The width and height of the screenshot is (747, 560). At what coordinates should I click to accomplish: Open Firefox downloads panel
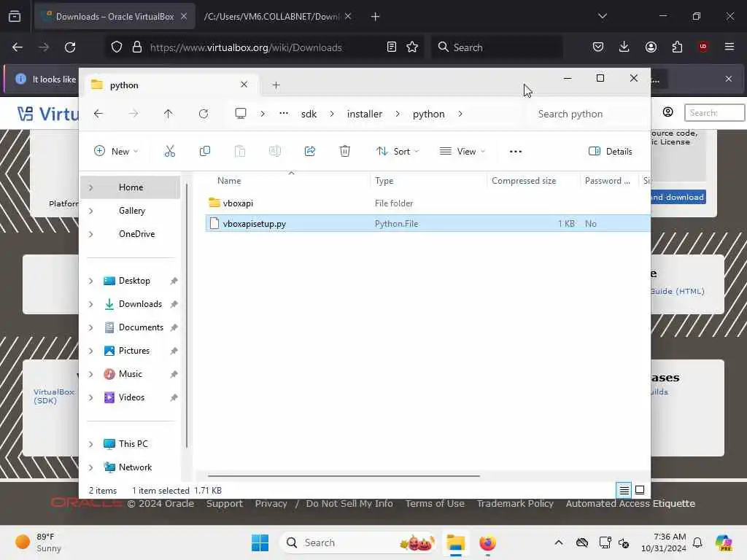pos(624,47)
